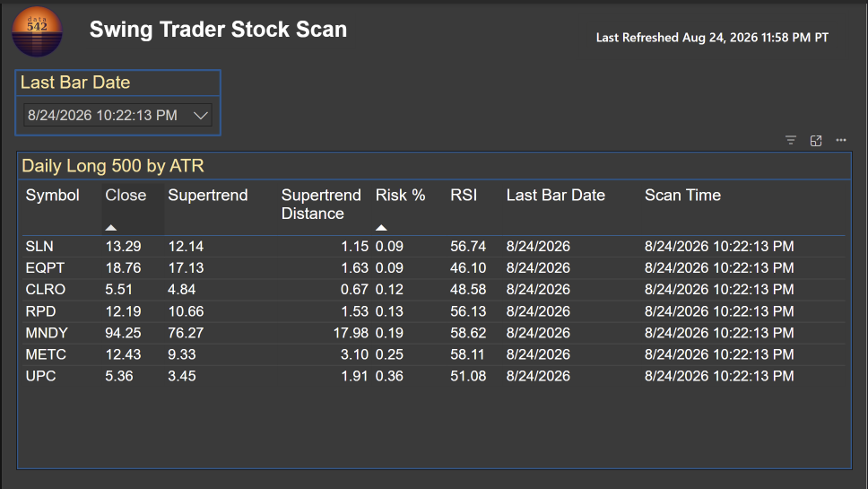Sort the table by Close column

point(126,195)
